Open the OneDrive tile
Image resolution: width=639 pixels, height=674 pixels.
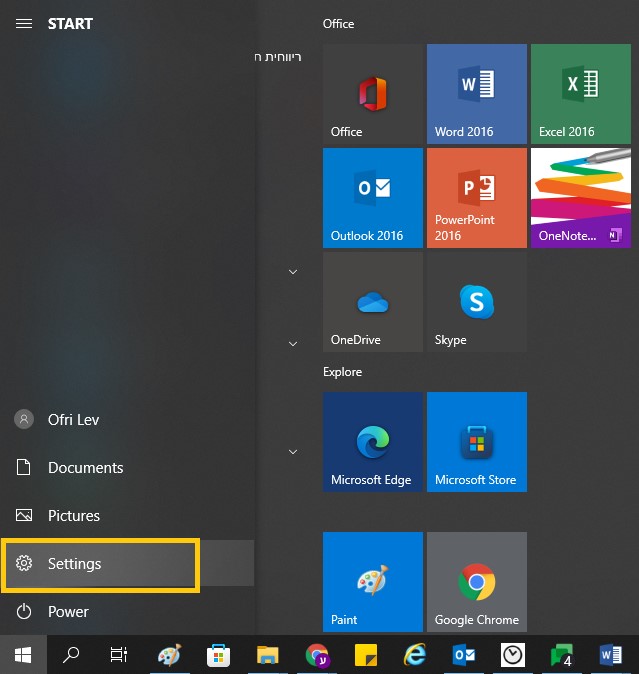pyautogui.click(x=373, y=302)
